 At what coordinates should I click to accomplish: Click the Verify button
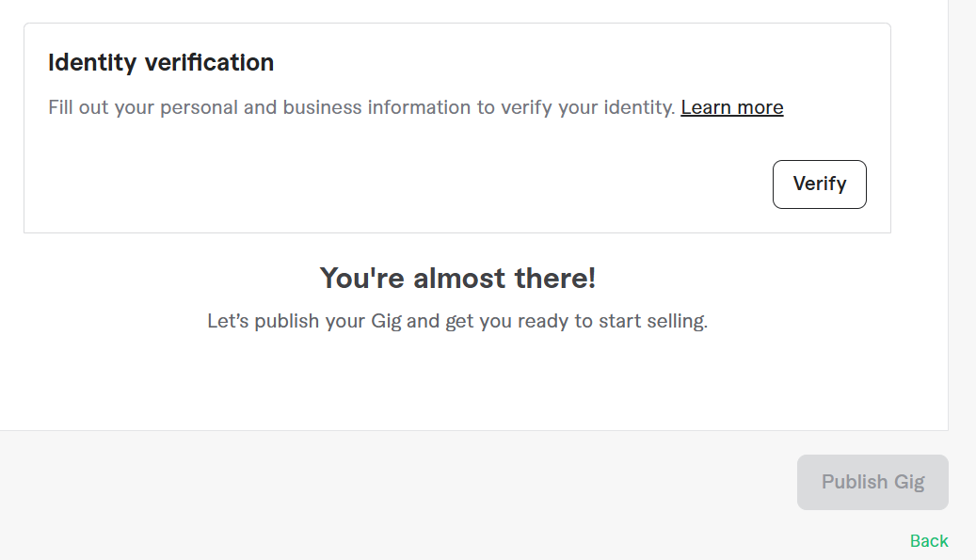click(819, 184)
